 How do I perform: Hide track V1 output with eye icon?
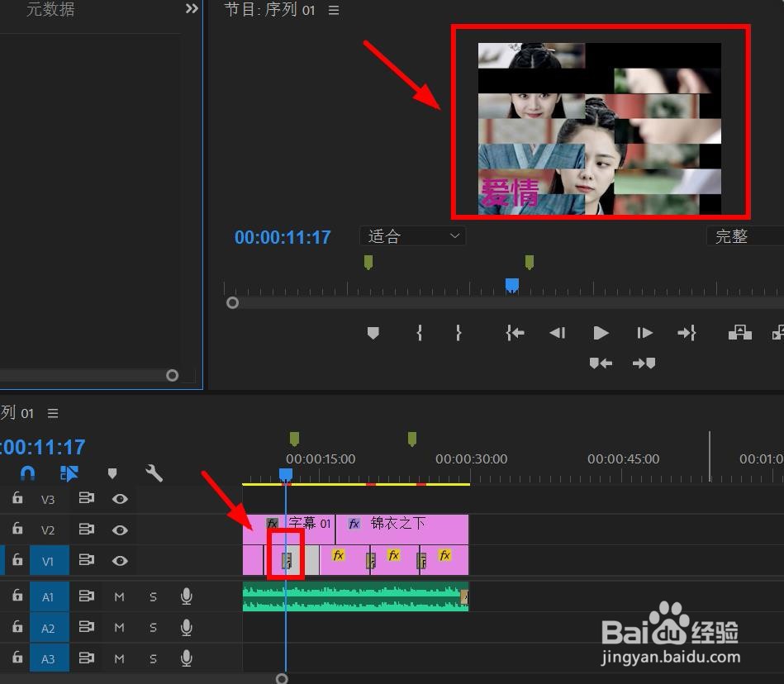(x=120, y=561)
